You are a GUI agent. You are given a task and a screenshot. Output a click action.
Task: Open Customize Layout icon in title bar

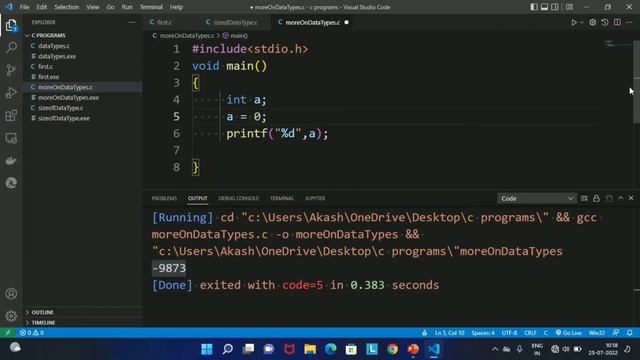[x=569, y=7]
